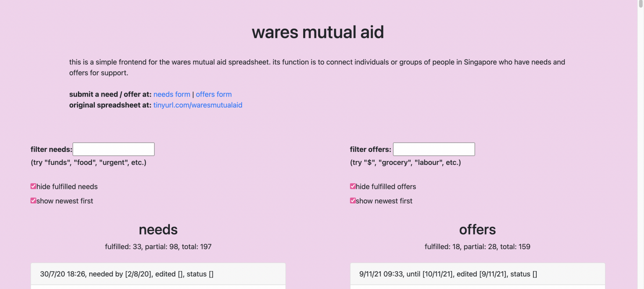Click the offers fulfilled totals line
The width and height of the screenshot is (644, 289).
(x=478, y=247)
